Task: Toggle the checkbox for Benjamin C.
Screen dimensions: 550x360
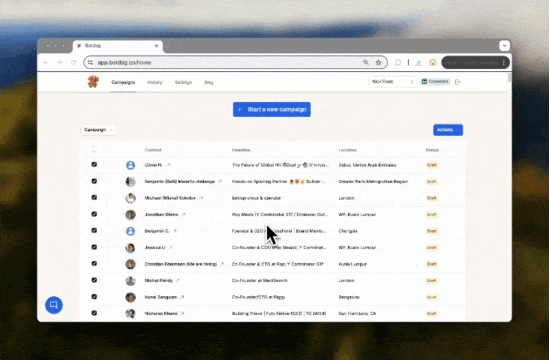Action: click(94, 230)
